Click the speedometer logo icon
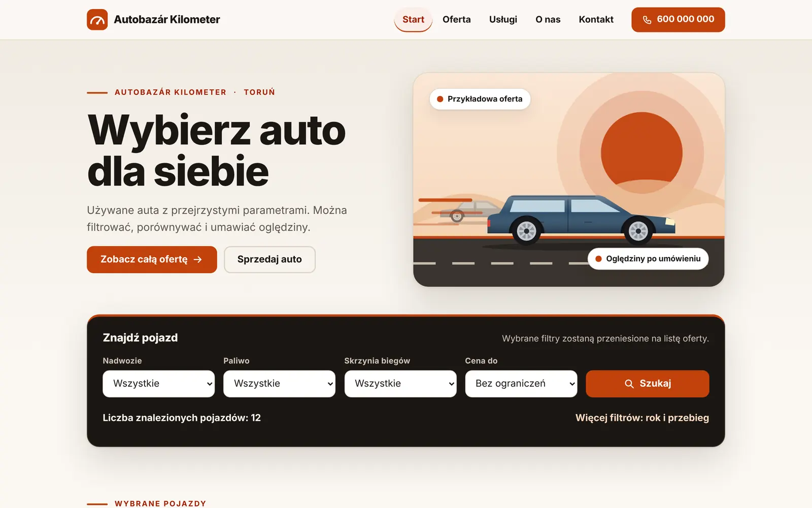This screenshot has height=508, width=812. (97, 19)
